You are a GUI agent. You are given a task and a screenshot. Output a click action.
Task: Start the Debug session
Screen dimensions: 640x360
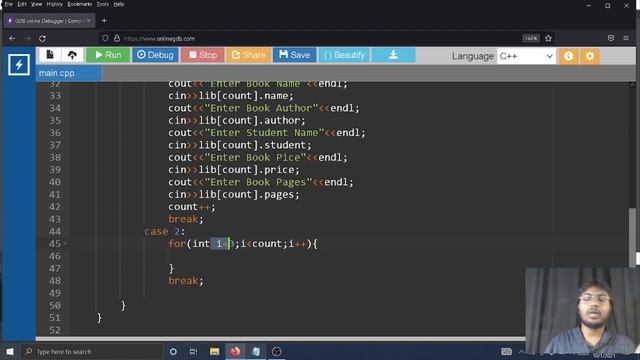click(x=155, y=55)
